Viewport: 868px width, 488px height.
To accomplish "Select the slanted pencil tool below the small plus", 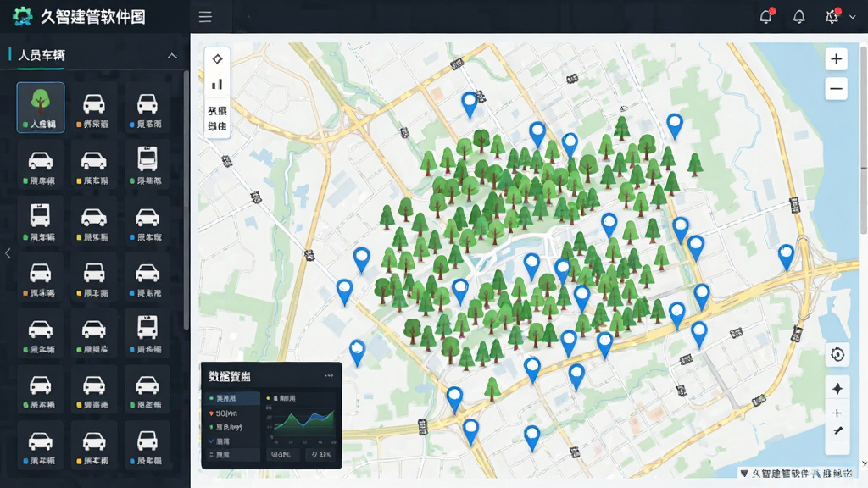I will [837, 430].
